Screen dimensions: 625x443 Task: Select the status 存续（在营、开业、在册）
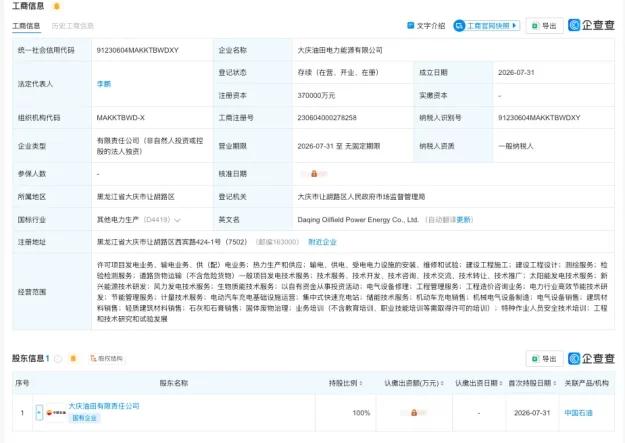click(x=338, y=73)
